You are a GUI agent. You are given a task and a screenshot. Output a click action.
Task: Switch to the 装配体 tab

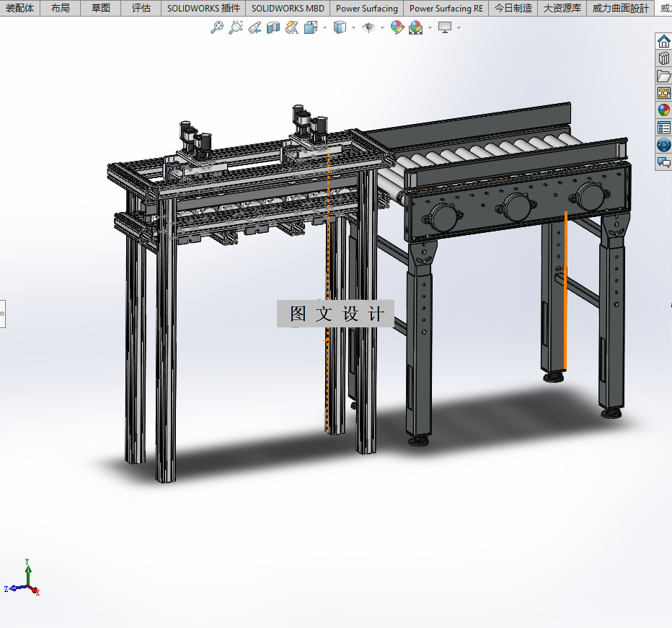(x=19, y=8)
